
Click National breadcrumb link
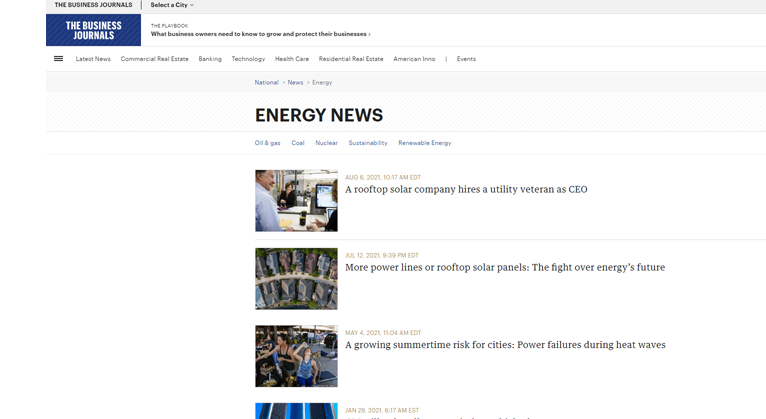coord(266,83)
